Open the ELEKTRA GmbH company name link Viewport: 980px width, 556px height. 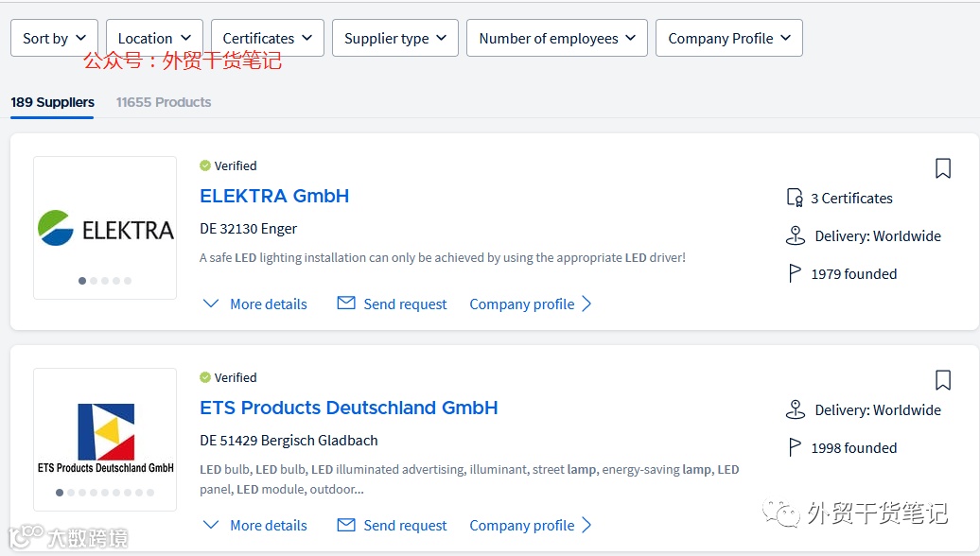pyautogui.click(x=274, y=196)
